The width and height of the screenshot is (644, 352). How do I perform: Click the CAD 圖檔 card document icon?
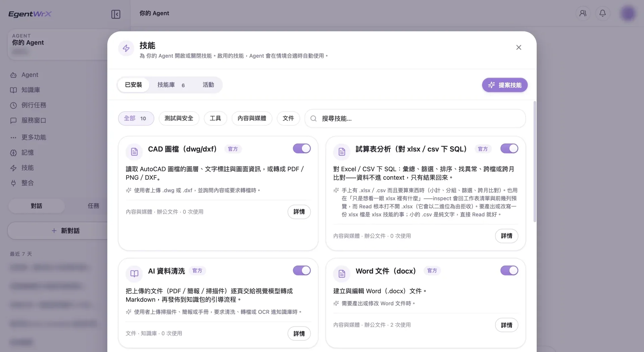pyautogui.click(x=134, y=152)
